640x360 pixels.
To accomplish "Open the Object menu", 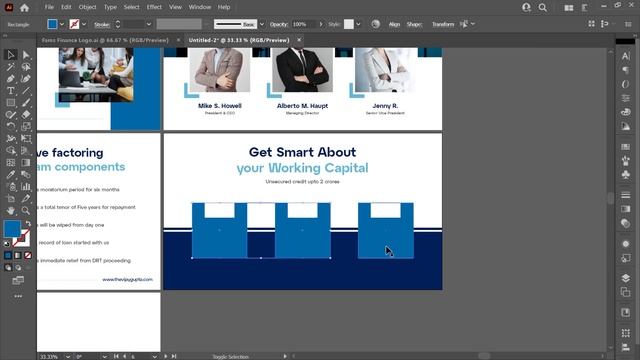I will click(87, 7).
